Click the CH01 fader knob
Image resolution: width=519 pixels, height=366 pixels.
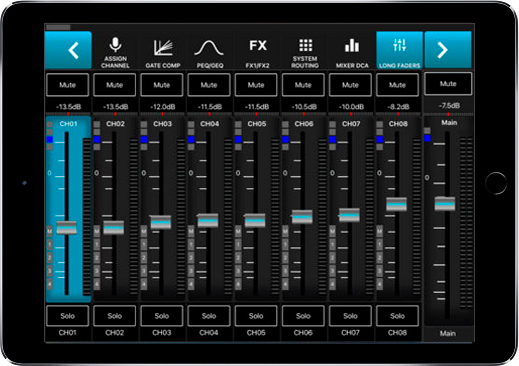click(x=67, y=228)
